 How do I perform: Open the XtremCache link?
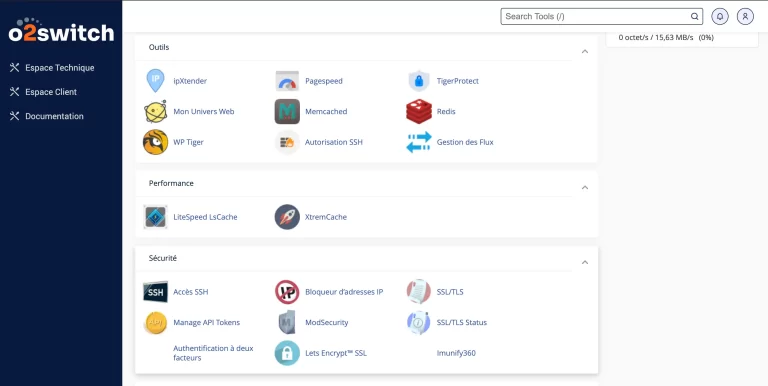point(326,217)
